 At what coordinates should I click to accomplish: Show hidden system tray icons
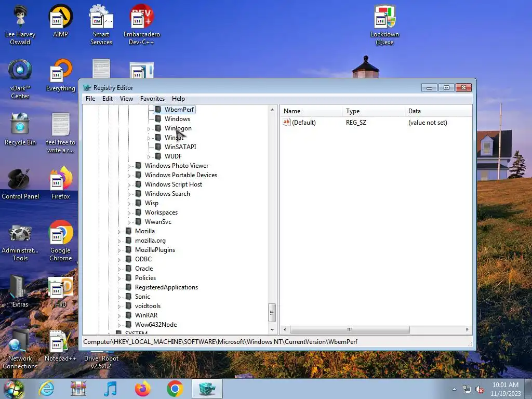tap(454, 389)
